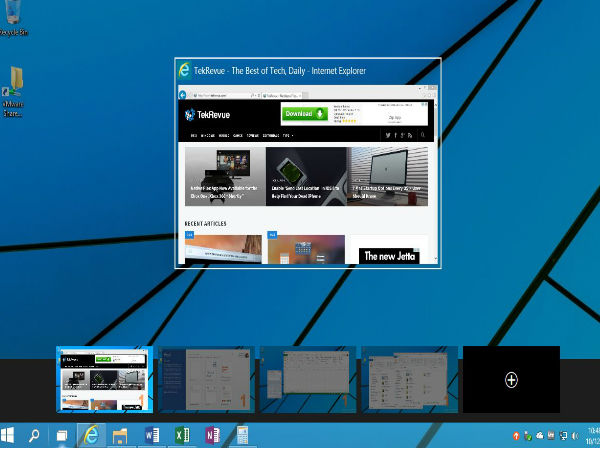Click the TekRevue logo in the preview
600x450 pixels.
pyautogui.click(x=207, y=114)
